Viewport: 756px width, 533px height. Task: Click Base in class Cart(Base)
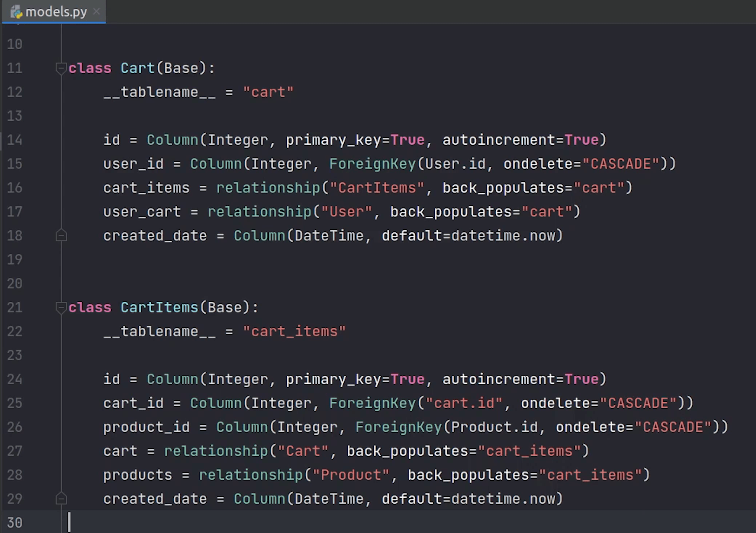tap(181, 68)
